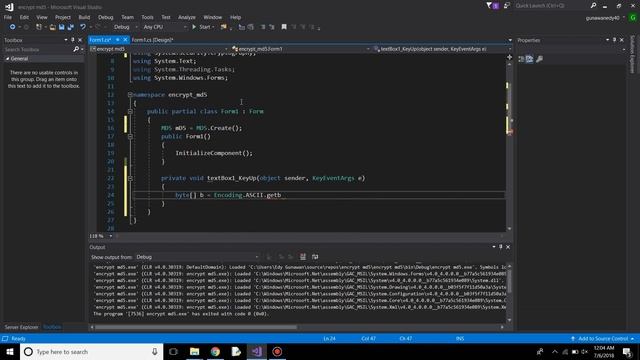Click the Output horizontal scrollbar thumb
Image resolution: width=640 pixels, height=360 pixels.
[x=196, y=327]
